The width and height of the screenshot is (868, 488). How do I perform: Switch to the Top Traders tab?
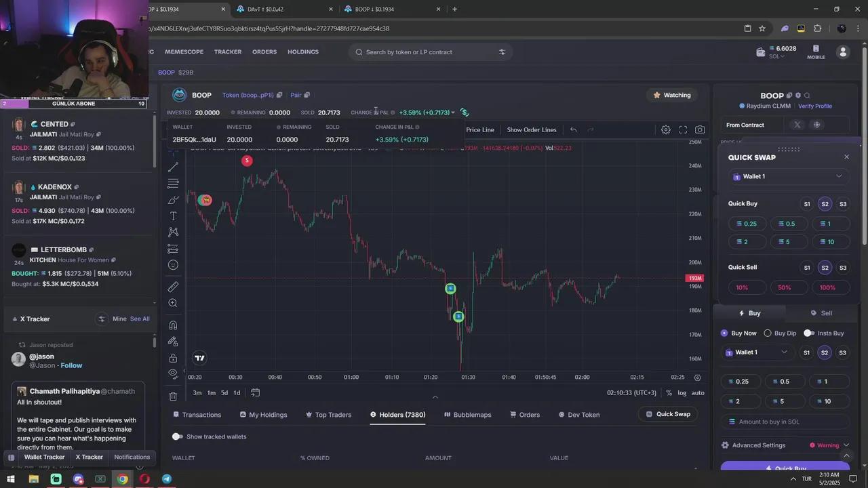click(328, 415)
